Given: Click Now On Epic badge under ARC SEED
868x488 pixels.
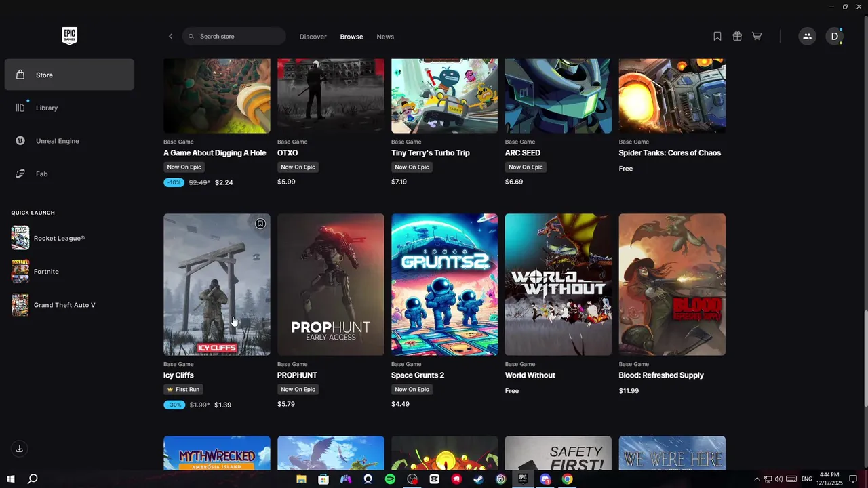Looking at the screenshot, I should pyautogui.click(x=526, y=167).
